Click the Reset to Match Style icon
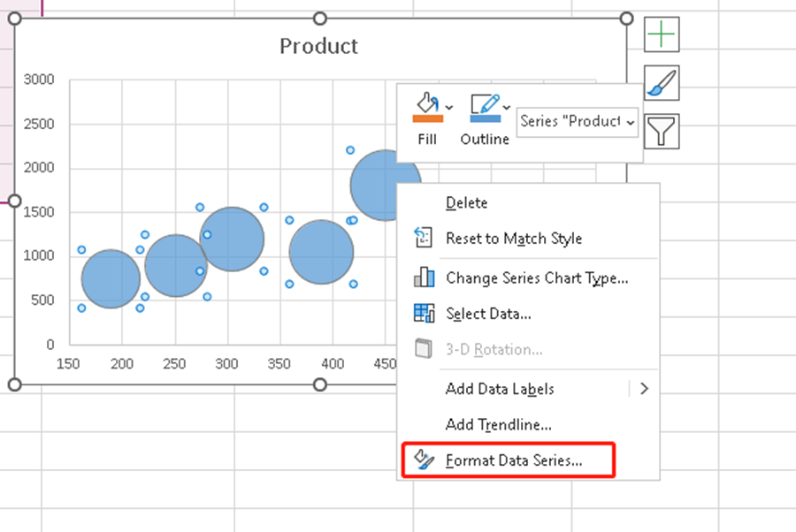796x532 pixels. (424, 238)
